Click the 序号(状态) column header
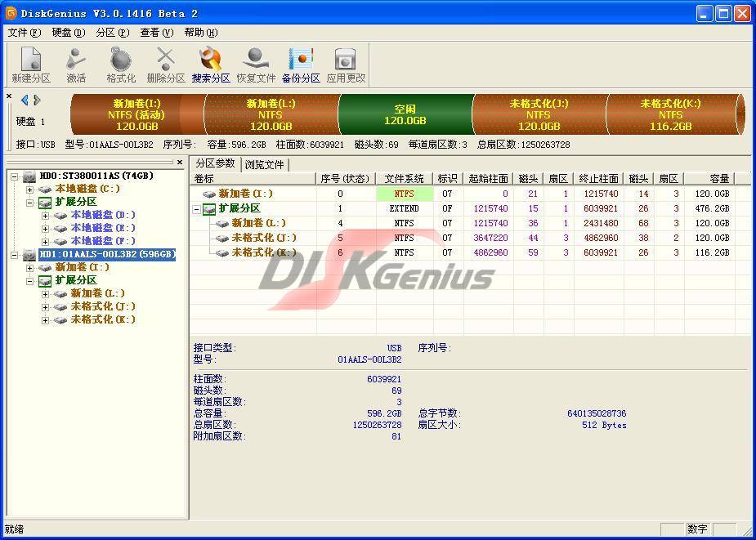The width and height of the screenshot is (756, 540). point(346,179)
